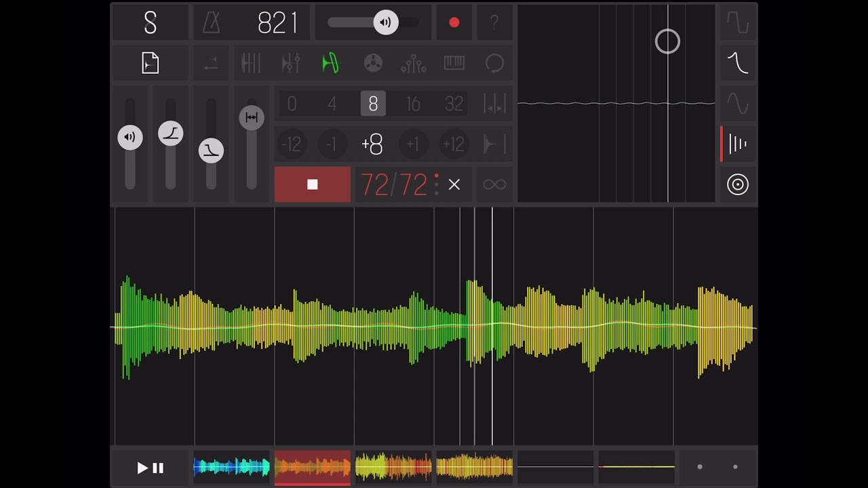This screenshot has height=488, width=868.
Task: Select the green slicer tool tab
Action: pos(332,64)
